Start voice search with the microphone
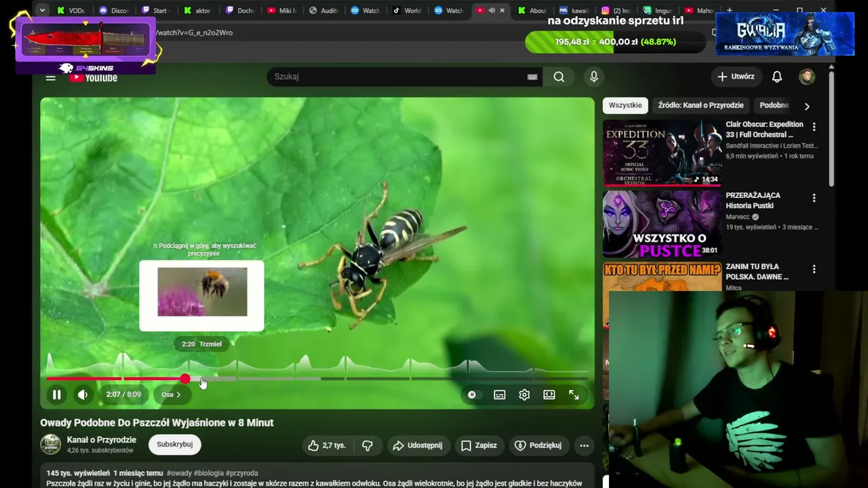Screen dimensions: 868x488 point(594,77)
